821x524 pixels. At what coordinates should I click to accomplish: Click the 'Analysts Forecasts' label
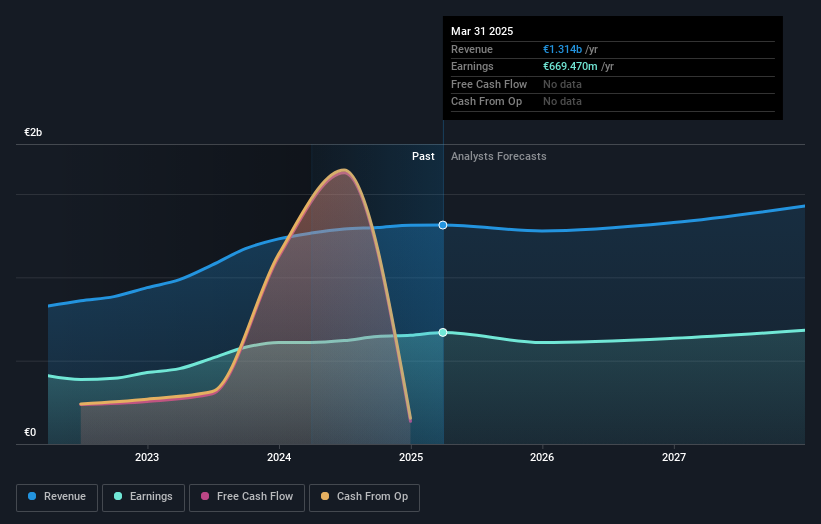tap(498, 157)
